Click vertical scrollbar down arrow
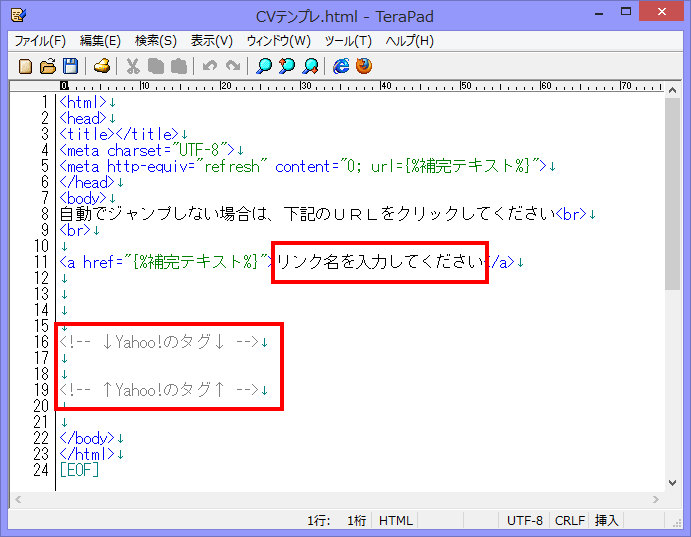691x537 pixels. (x=672, y=483)
